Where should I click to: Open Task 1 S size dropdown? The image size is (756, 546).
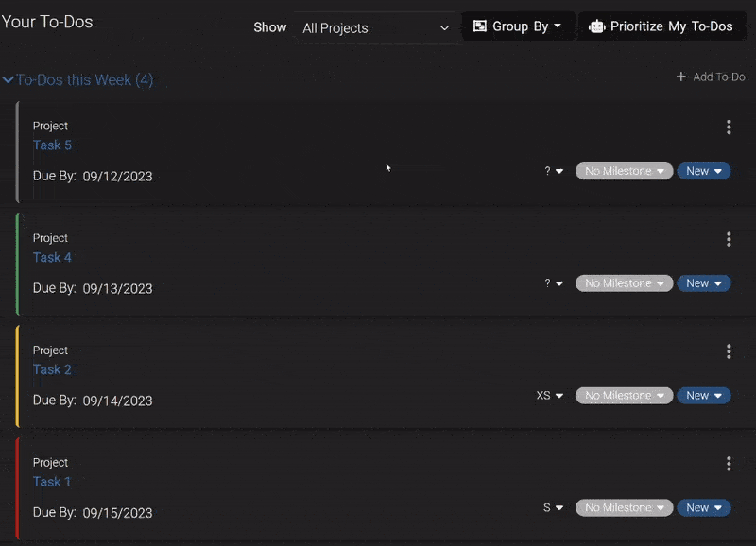point(553,508)
